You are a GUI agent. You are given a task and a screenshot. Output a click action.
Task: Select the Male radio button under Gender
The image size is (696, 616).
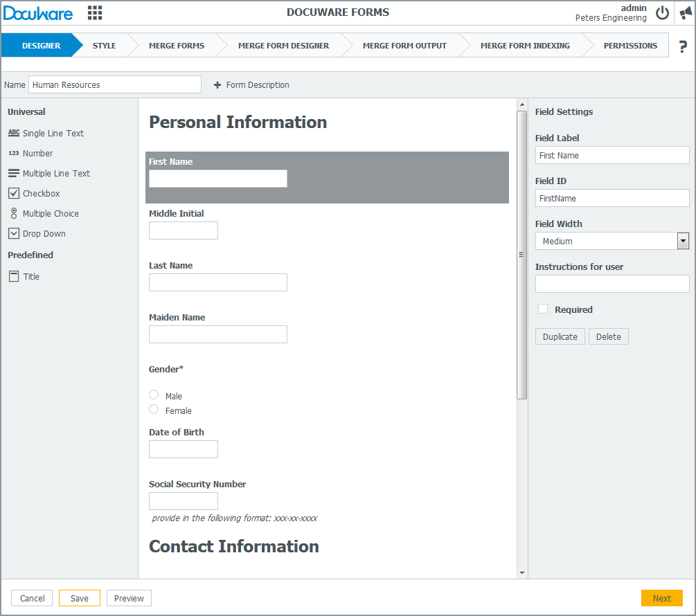coord(154,395)
